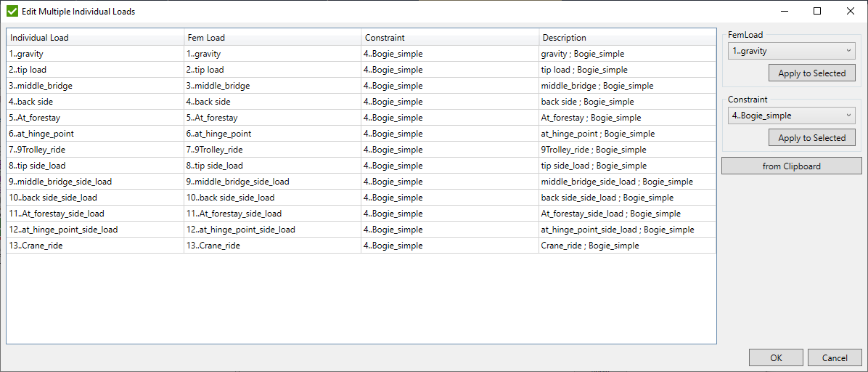868x372 pixels.
Task: Click description 'tip load ; Bogie_simple'
Action: click(x=584, y=70)
